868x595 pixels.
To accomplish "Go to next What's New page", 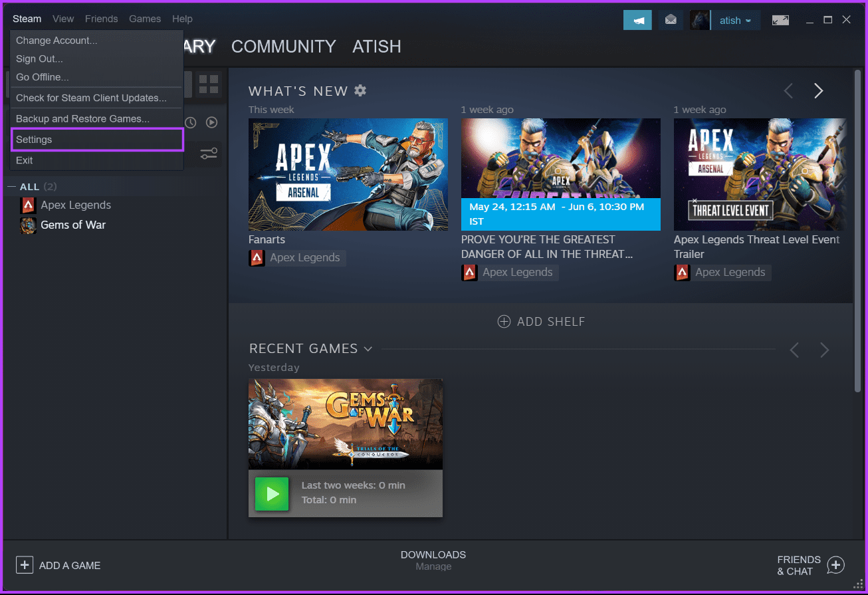I will [819, 91].
